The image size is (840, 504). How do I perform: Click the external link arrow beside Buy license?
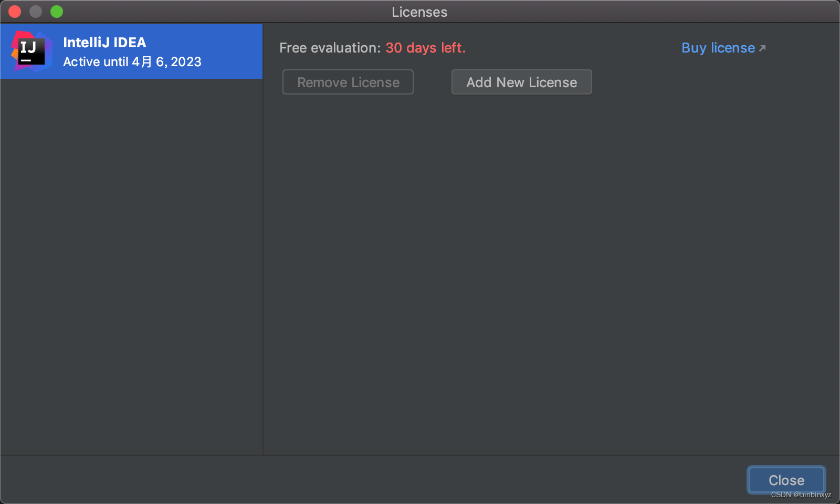click(x=762, y=47)
